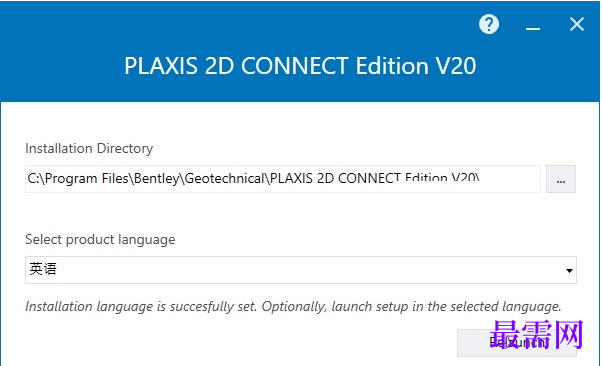Place cursor at the end of the V20 path text

tap(480, 179)
